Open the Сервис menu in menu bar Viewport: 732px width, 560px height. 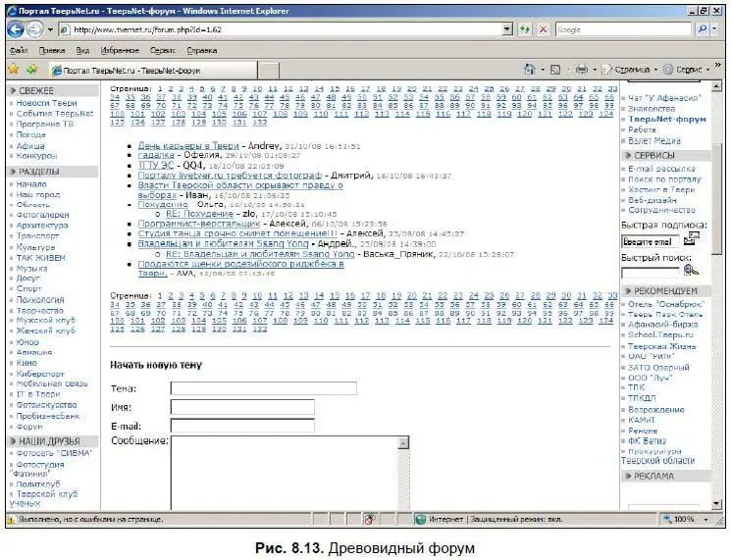[162, 49]
